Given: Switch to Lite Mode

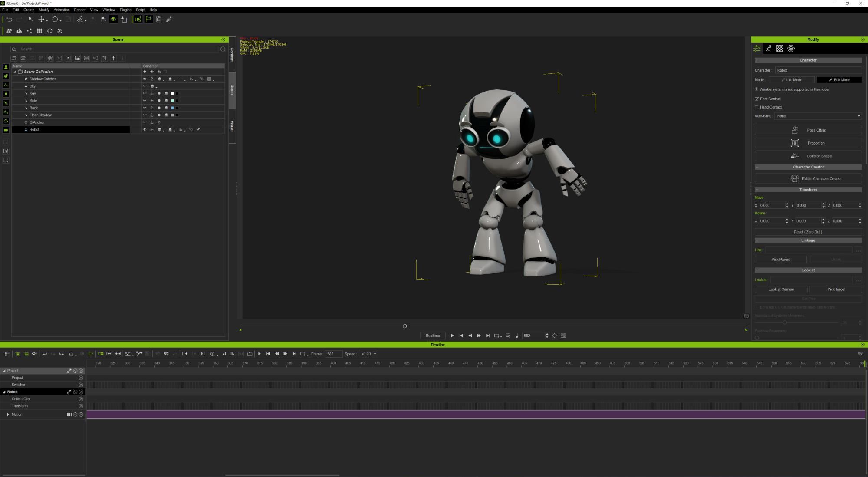Looking at the screenshot, I should (792, 80).
